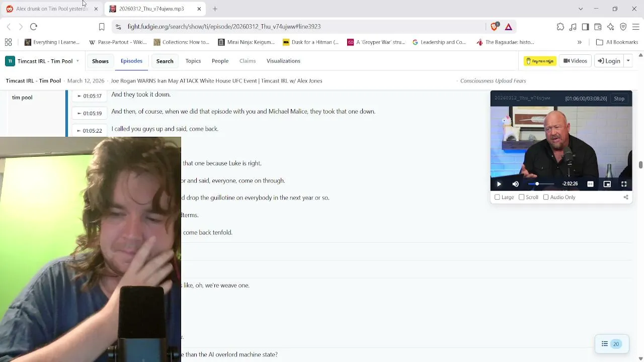This screenshot has width=644, height=362.
Task: Click the share icon below the video
Action: coord(626,197)
